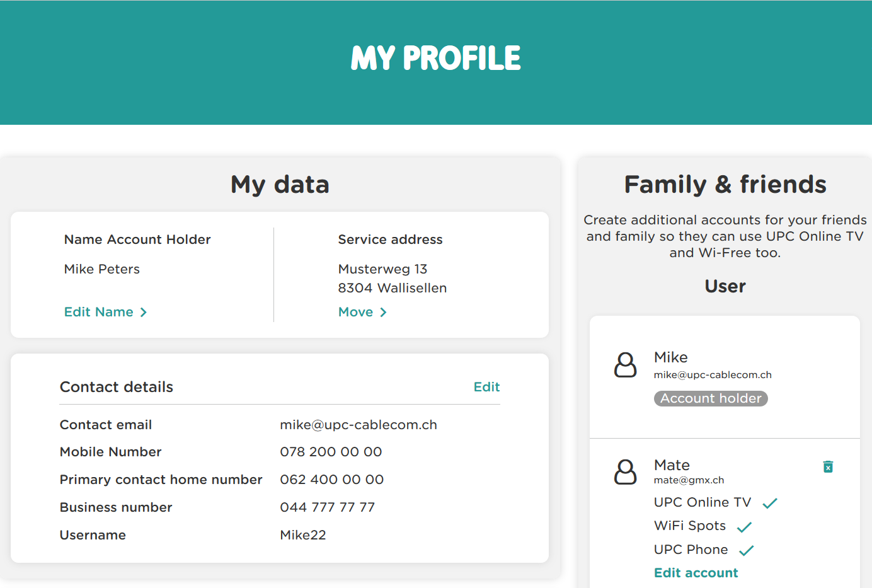Viewport: 872px width, 588px height.
Task: Select mobile number 078 200 00 00
Action: click(331, 452)
